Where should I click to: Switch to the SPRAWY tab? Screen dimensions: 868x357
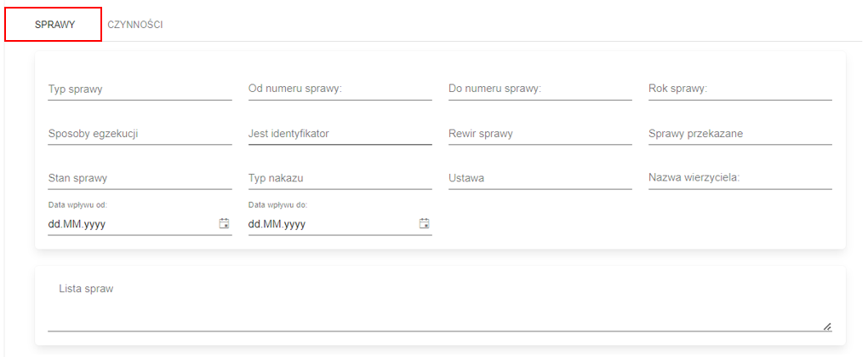coord(54,25)
